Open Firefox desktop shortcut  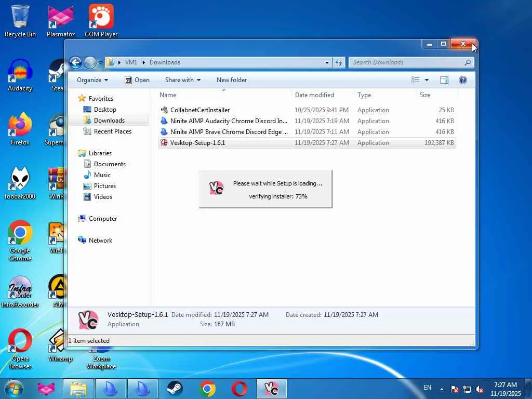click(x=20, y=129)
